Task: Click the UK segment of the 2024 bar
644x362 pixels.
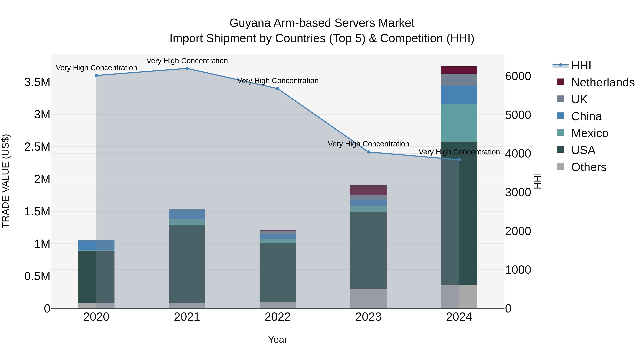Action: click(x=459, y=80)
